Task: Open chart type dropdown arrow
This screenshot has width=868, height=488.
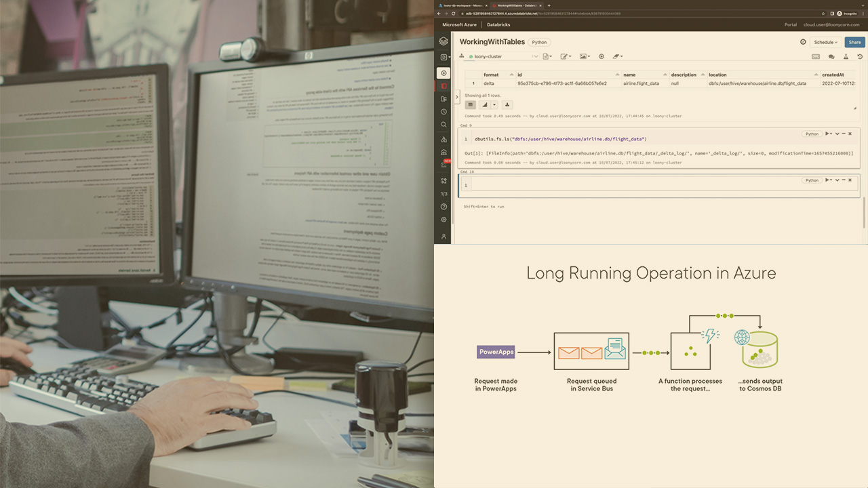Action: click(x=494, y=105)
